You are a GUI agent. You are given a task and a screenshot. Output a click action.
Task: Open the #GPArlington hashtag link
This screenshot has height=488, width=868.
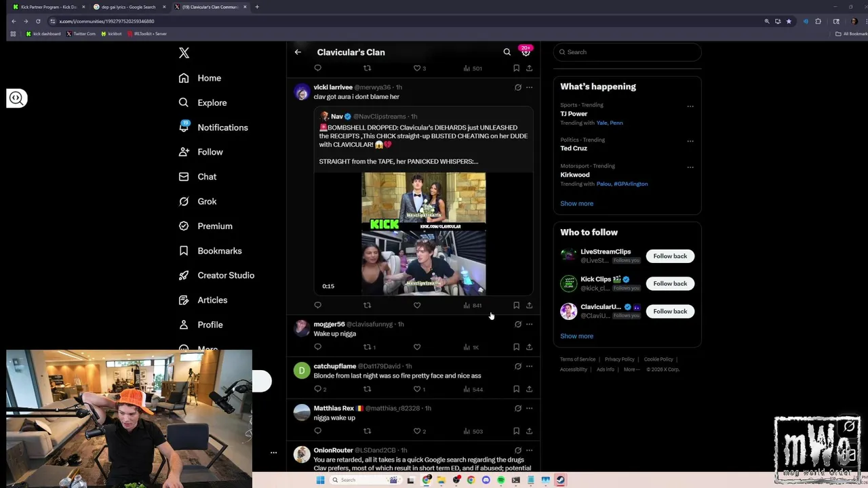pos(631,184)
